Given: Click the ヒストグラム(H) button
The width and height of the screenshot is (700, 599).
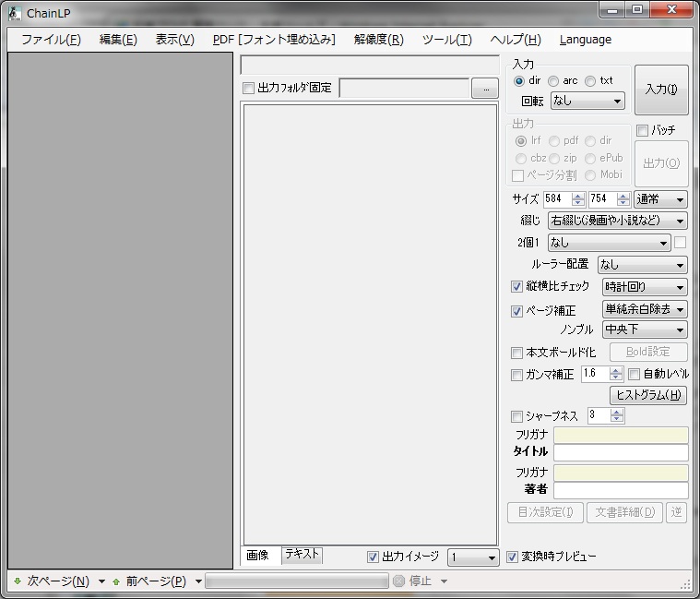Looking at the screenshot, I should (x=648, y=395).
